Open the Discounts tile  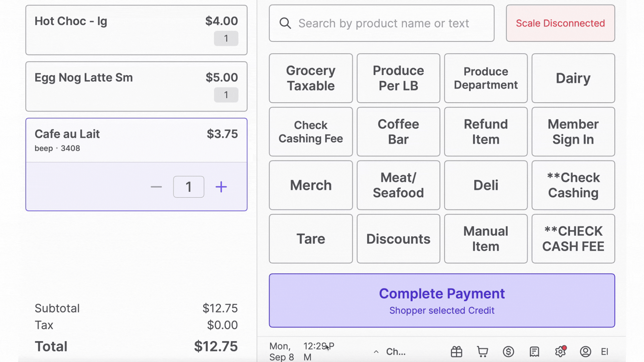[398, 239]
